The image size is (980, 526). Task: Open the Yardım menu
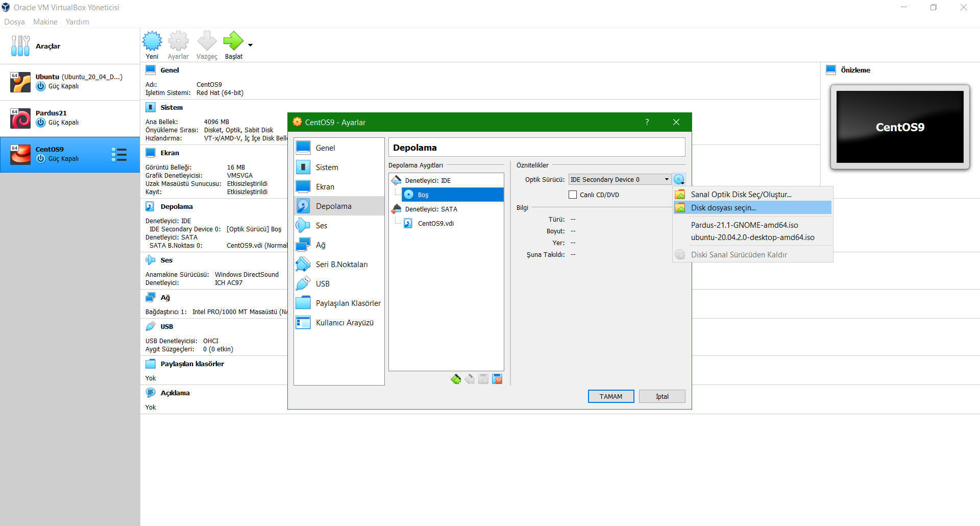78,22
